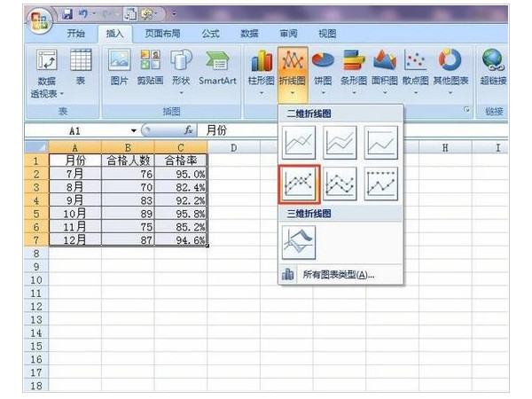This screenshot has width=532, height=399.
Task: Select the 7月 cell
Action: (x=75, y=174)
